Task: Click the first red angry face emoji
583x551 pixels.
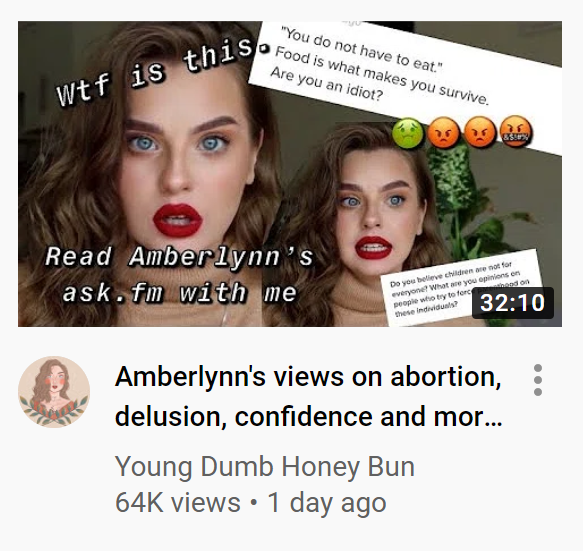Action: point(442,133)
